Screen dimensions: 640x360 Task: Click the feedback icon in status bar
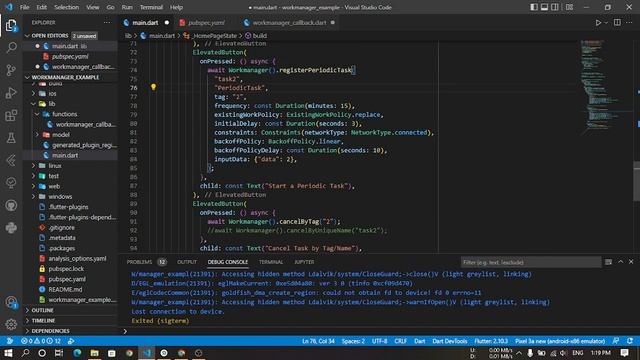pyautogui.click(x=616, y=341)
